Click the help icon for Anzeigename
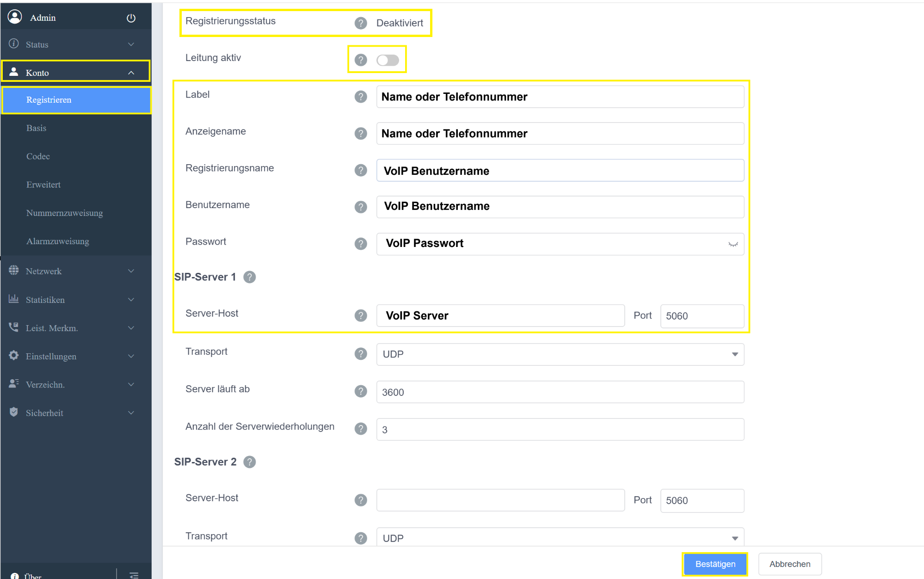The width and height of the screenshot is (924, 579). click(x=361, y=134)
